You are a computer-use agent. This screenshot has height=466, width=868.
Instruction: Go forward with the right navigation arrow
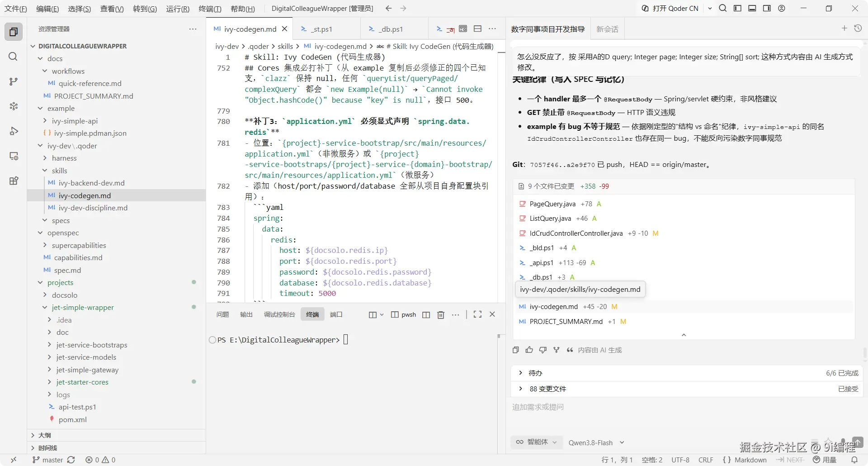click(403, 8)
